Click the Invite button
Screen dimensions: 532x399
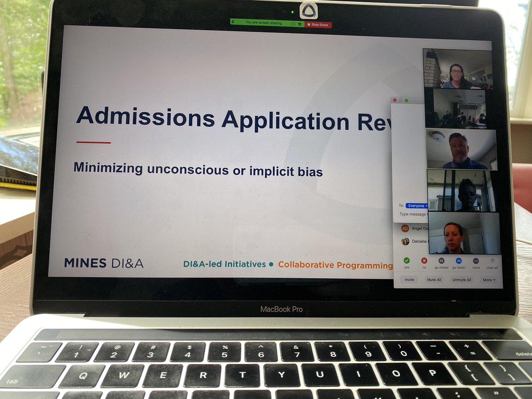click(x=409, y=280)
